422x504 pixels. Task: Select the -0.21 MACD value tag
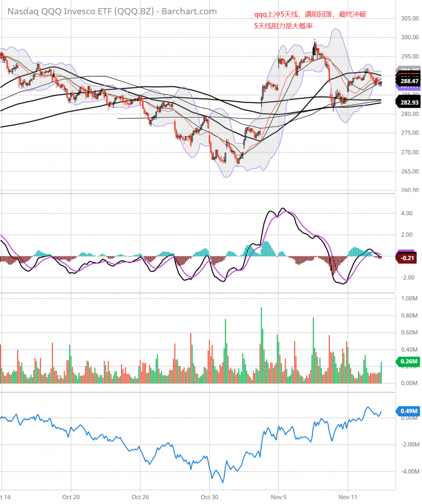[408, 258]
